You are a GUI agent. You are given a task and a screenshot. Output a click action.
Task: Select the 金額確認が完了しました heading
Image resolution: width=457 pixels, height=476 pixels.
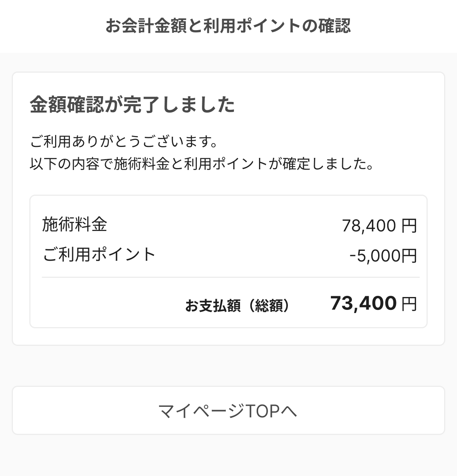pos(132,105)
